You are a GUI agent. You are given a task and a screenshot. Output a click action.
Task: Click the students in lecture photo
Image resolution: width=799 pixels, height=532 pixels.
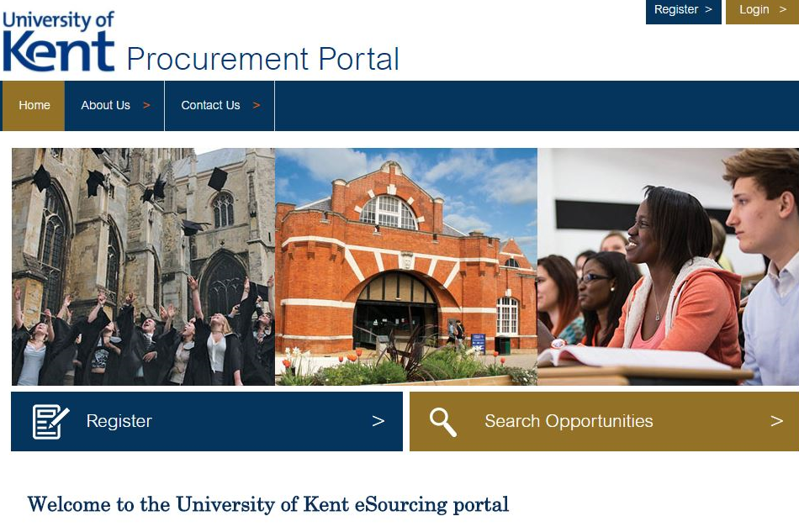click(668, 266)
